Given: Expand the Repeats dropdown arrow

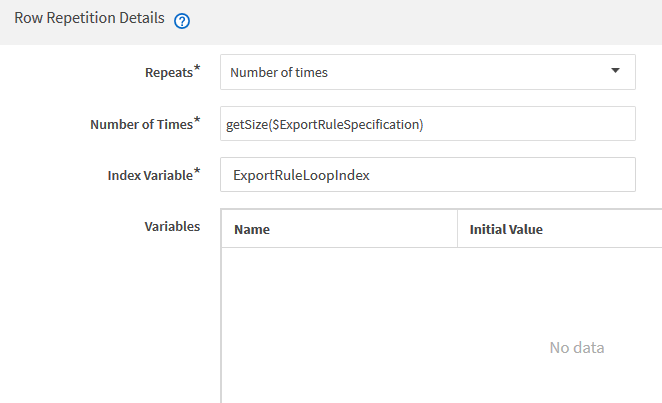Looking at the screenshot, I should coord(614,72).
